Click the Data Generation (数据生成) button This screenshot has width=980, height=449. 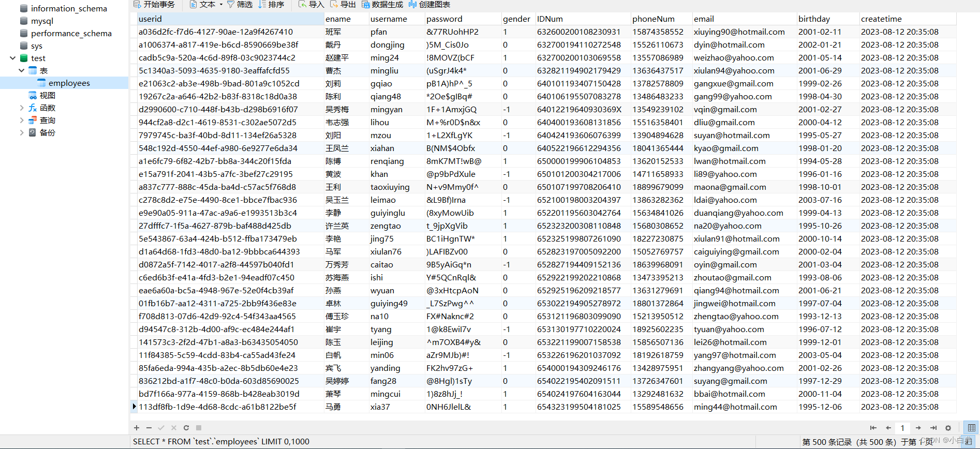tap(382, 5)
